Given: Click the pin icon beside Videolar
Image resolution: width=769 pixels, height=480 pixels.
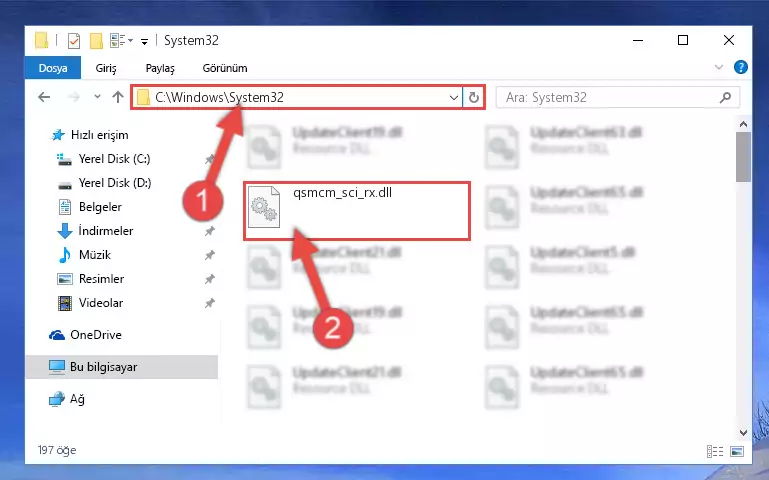Looking at the screenshot, I should click(209, 303).
